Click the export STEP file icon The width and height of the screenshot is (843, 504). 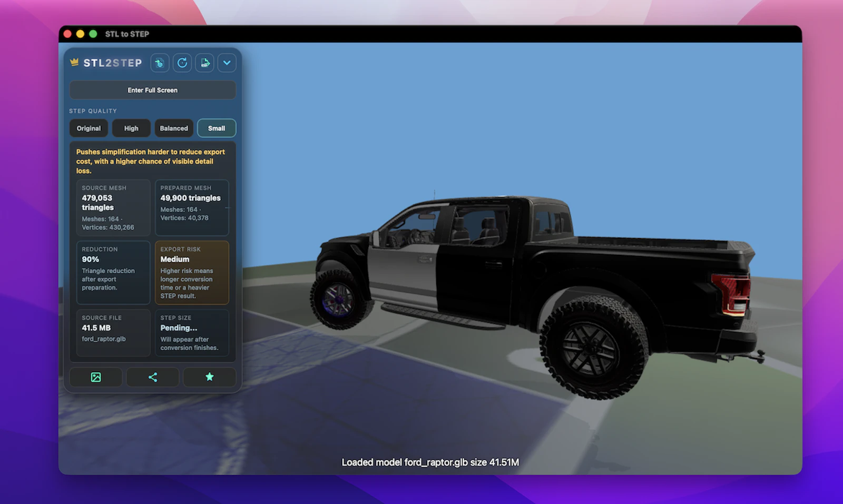(204, 63)
